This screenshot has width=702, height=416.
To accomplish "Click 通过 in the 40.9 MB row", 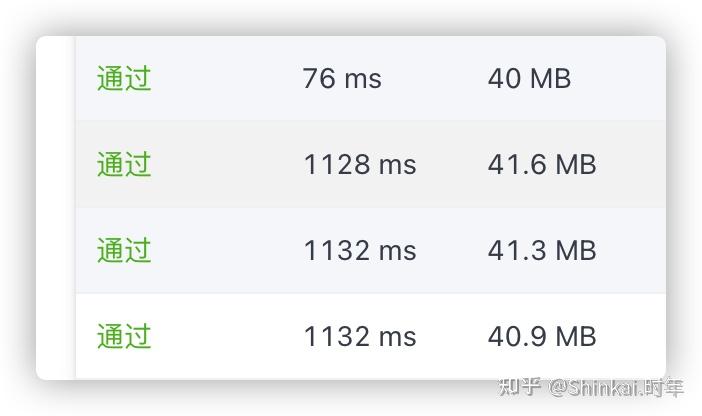I will [x=124, y=336].
